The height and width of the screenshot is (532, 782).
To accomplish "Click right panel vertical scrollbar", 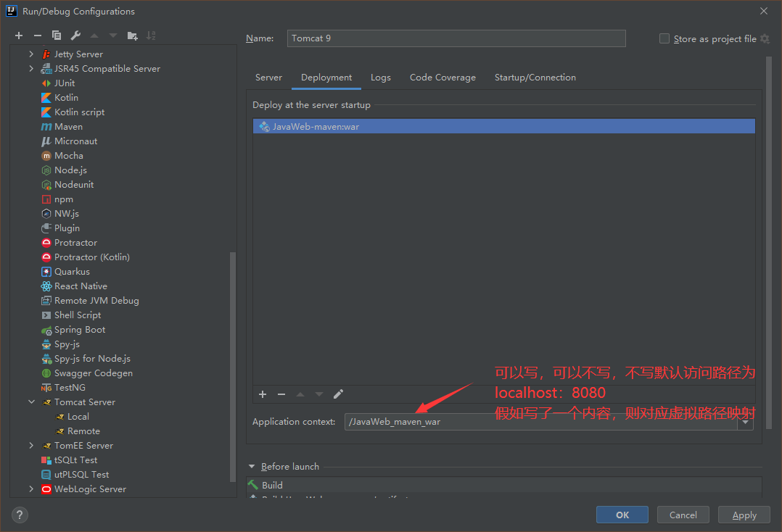I will point(768,243).
